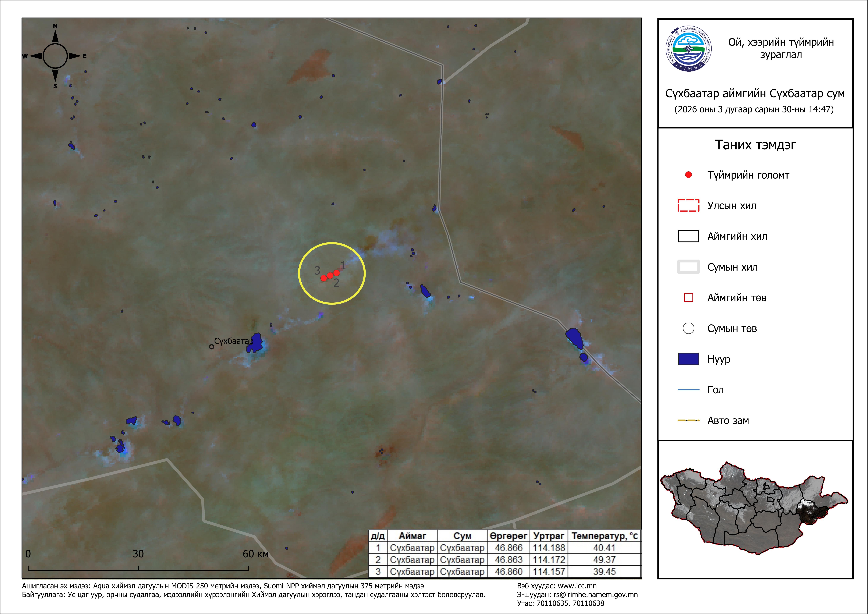Click the red fire hotspot legend symbol
Viewport: 868px width, 614px height.
(x=688, y=175)
